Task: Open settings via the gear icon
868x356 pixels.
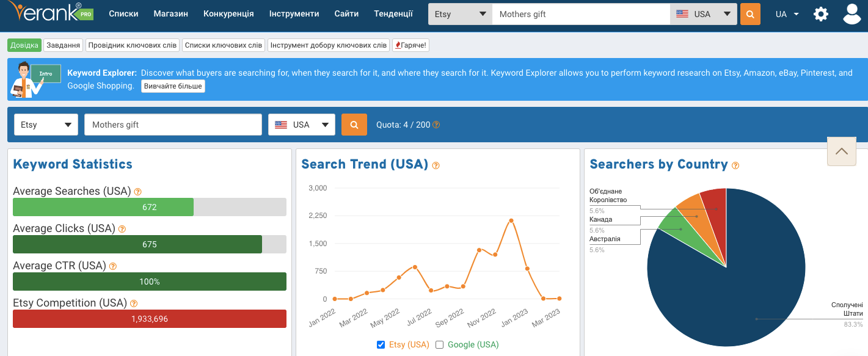Action: coord(821,14)
